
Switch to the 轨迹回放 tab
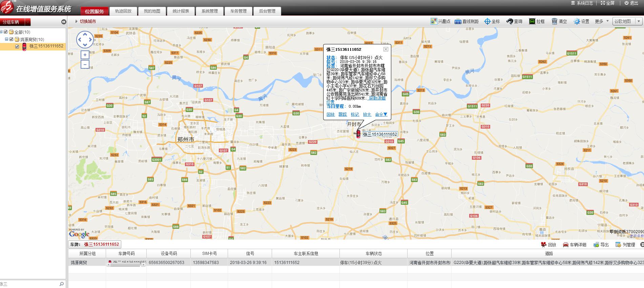(123, 11)
